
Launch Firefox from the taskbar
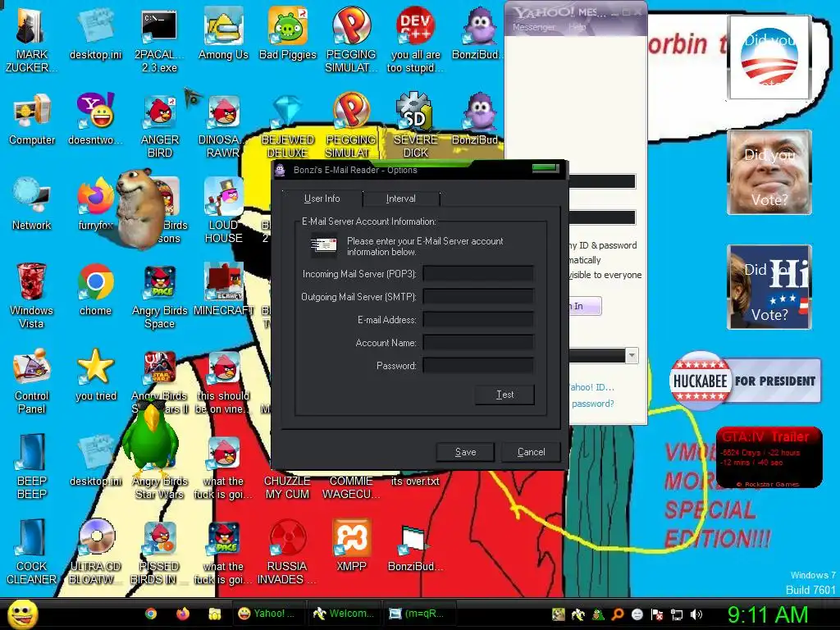[x=183, y=614]
